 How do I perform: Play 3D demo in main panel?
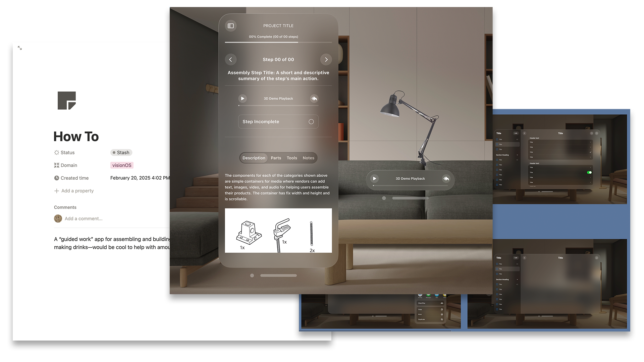coord(243,99)
